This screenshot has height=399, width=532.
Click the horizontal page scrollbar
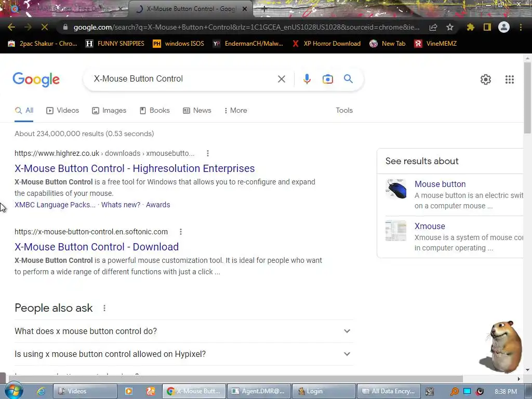(235, 379)
